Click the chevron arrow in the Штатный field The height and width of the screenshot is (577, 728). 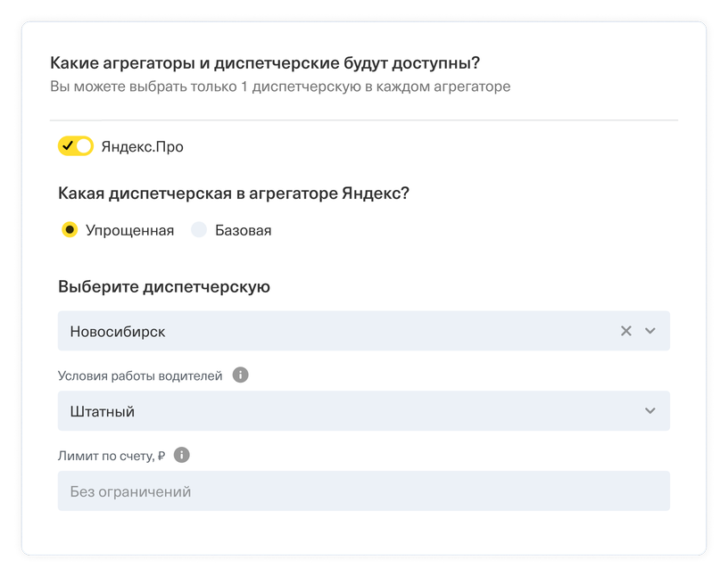tap(650, 411)
